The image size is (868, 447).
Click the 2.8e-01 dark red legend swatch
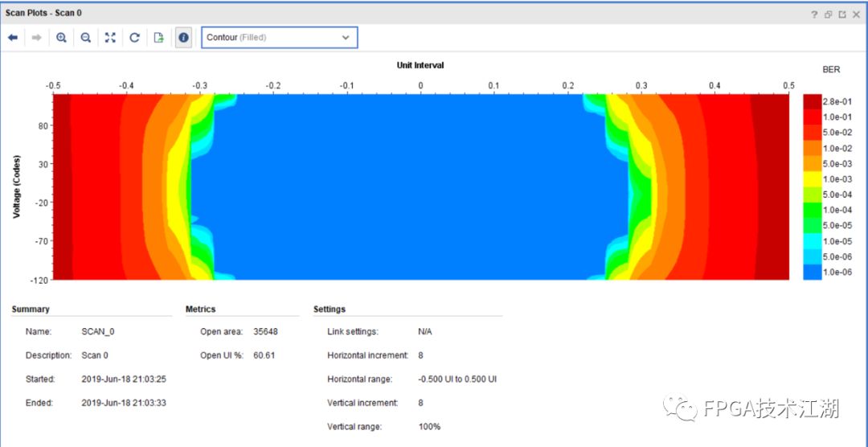click(813, 102)
